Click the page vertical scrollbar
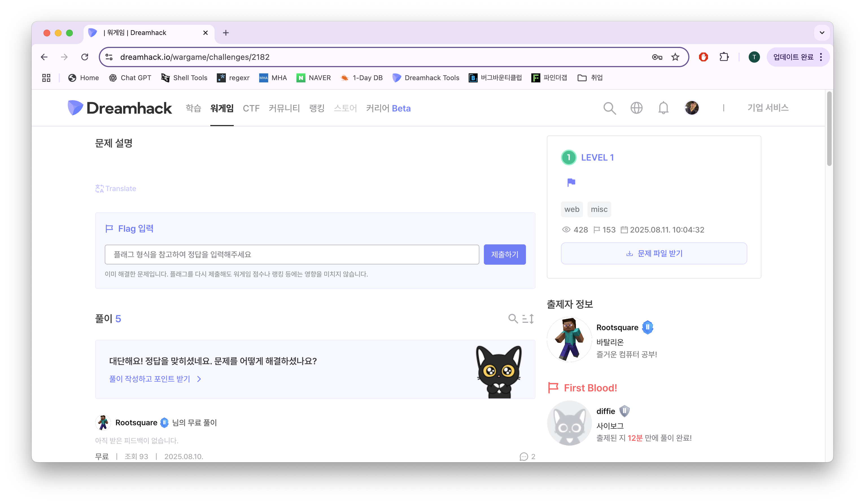The width and height of the screenshot is (865, 504). 829,129
